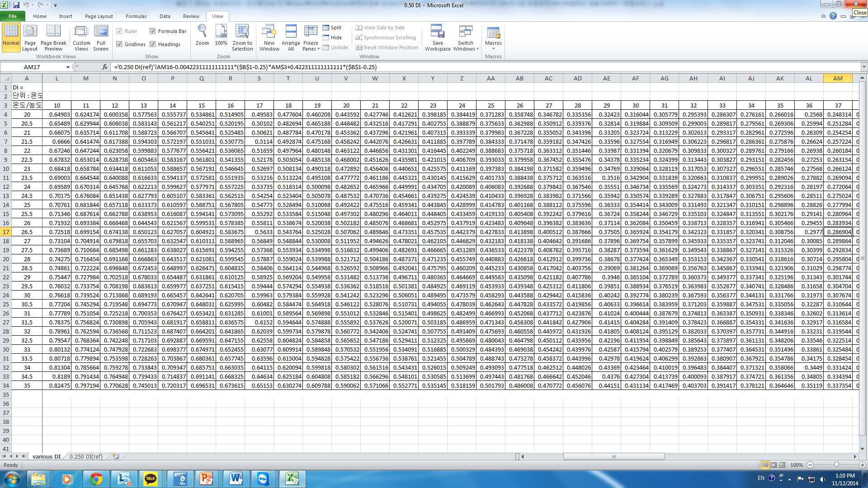This screenshot has width=868, height=488.
Task: Click the vertical scrollbar thumb
Action: click(863, 258)
